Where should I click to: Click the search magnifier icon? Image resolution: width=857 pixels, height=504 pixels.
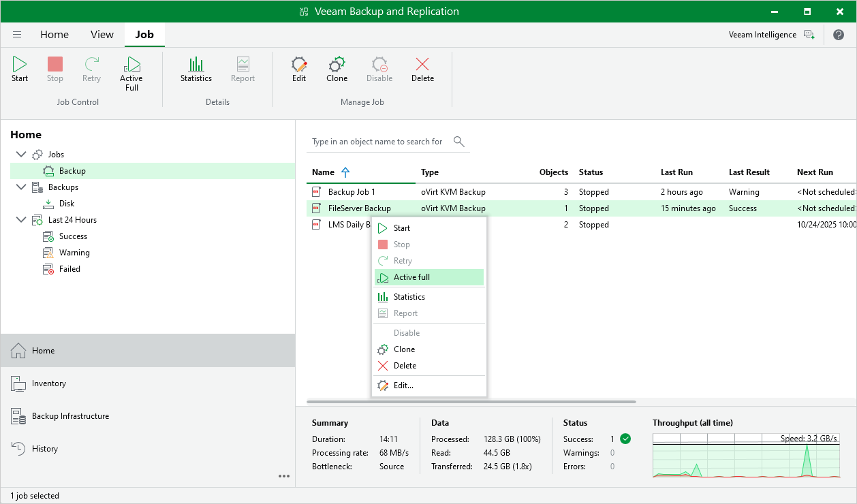click(459, 142)
